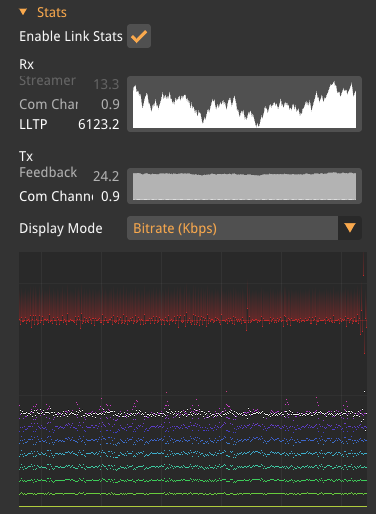The height and width of the screenshot is (514, 376).
Task: Click the Rx bitrate waveform graph
Action: coord(244,104)
